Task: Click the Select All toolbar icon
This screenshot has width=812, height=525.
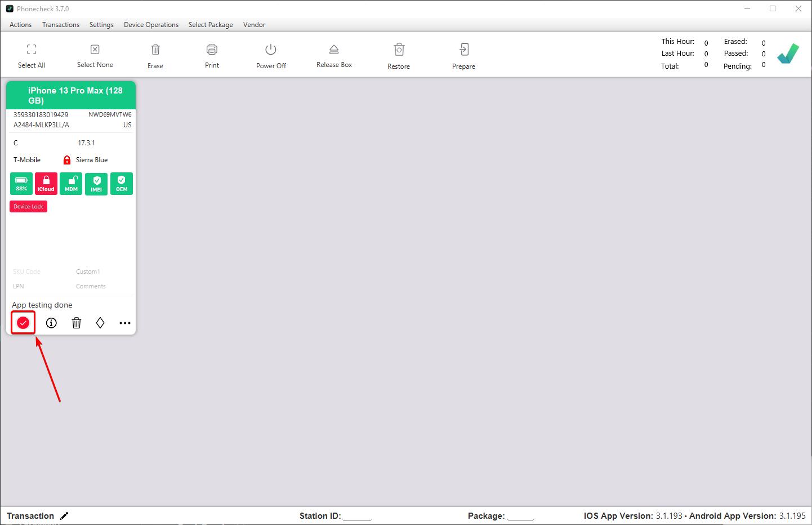Action: (x=32, y=50)
